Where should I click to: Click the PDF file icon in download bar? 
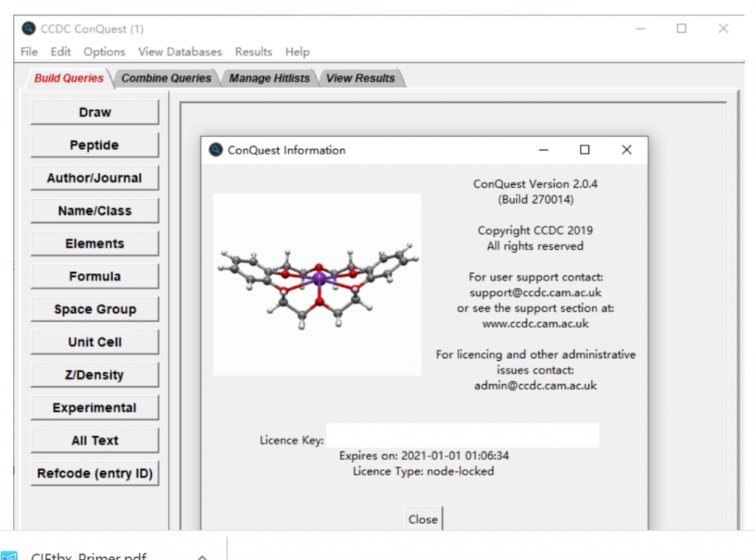click(9, 556)
